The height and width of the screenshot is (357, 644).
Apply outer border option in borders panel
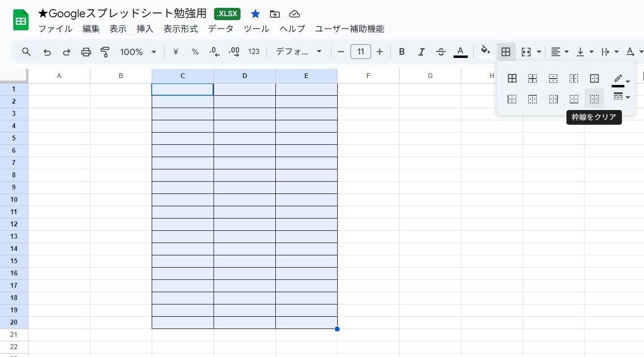coord(594,79)
